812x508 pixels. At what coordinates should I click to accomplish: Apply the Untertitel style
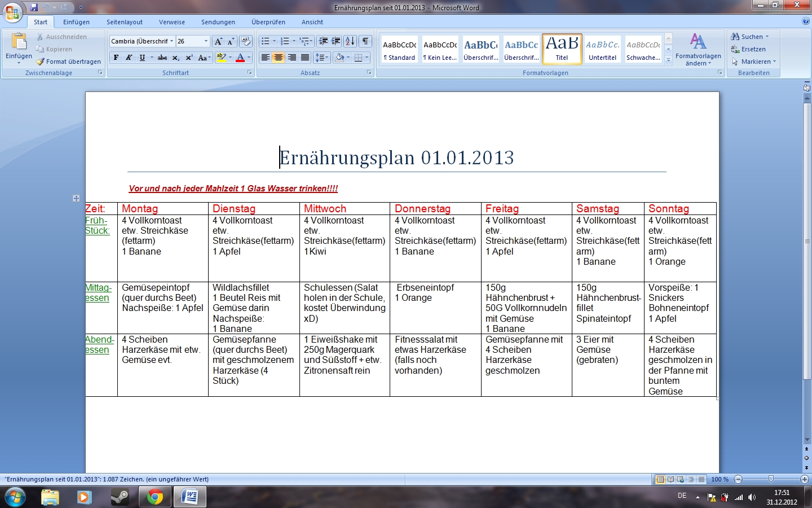click(x=602, y=49)
